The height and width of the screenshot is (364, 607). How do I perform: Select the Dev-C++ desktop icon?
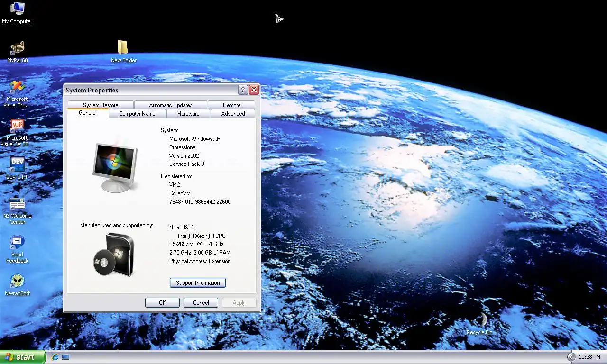(17, 168)
